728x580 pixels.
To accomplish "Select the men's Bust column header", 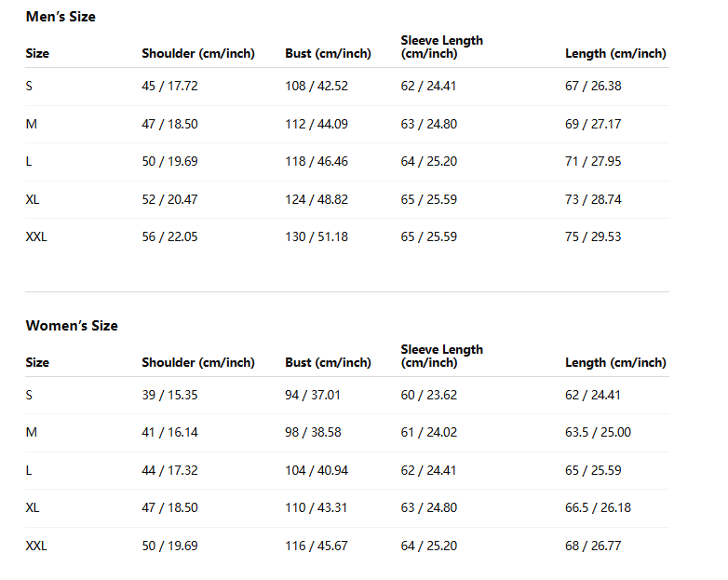I will coord(329,53).
